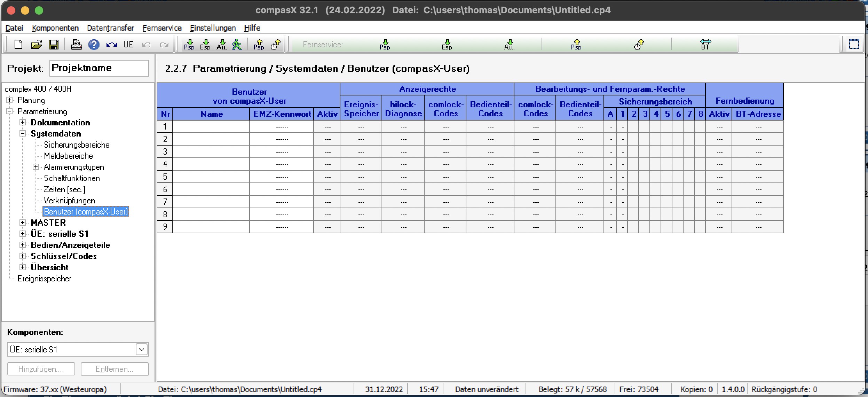Click the printer icon
The height and width of the screenshot is (397, 868).
(76, 45)
